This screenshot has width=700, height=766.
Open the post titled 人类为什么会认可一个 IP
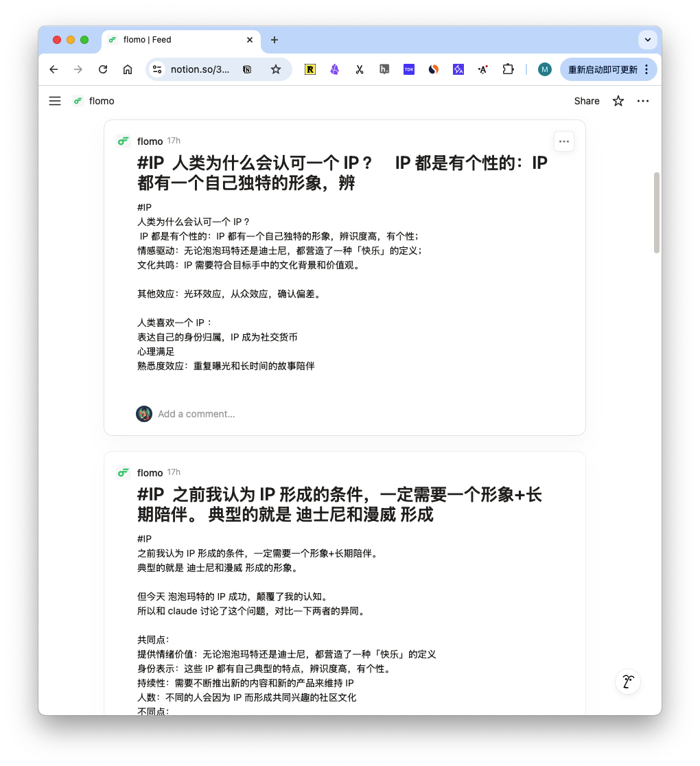(x=342, y=173)
